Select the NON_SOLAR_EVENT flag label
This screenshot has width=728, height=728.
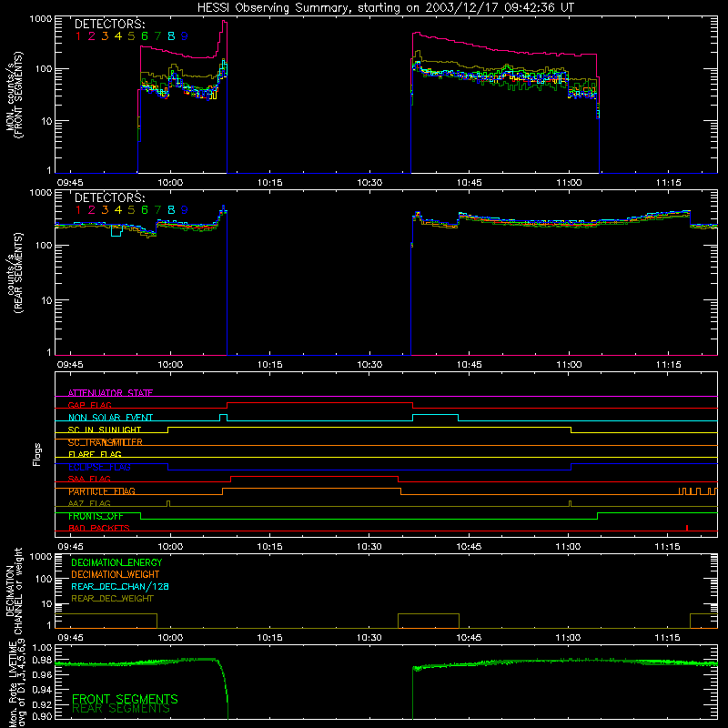coord(110,418)
